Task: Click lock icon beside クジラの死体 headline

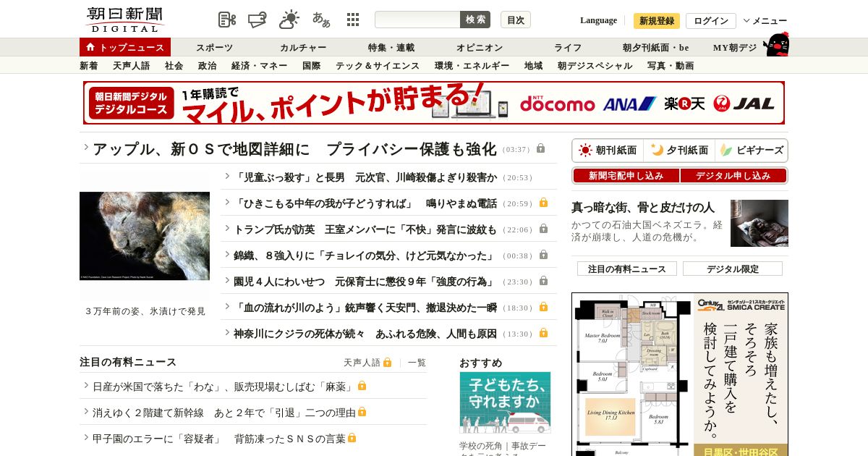Action: click(543, 333)
